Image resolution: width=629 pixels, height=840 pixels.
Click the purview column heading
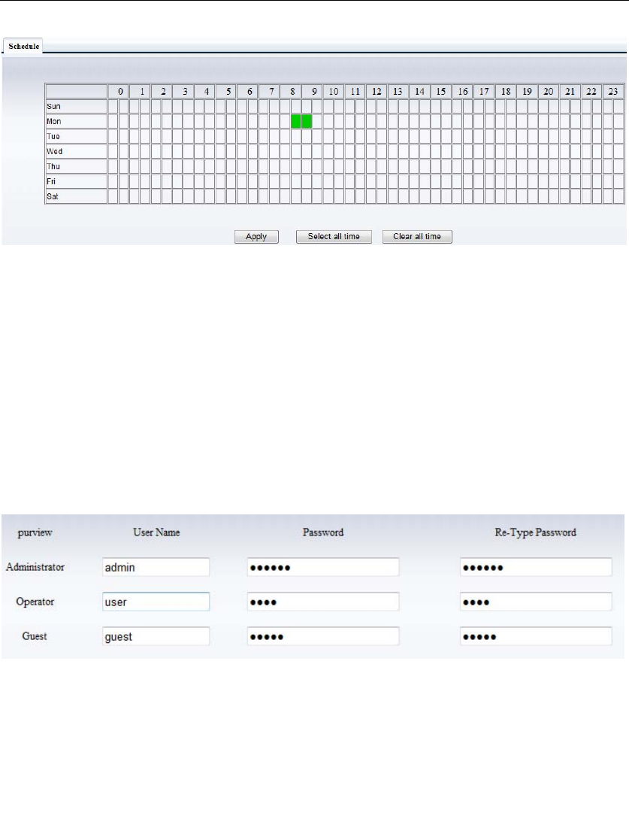coord(35,532)
